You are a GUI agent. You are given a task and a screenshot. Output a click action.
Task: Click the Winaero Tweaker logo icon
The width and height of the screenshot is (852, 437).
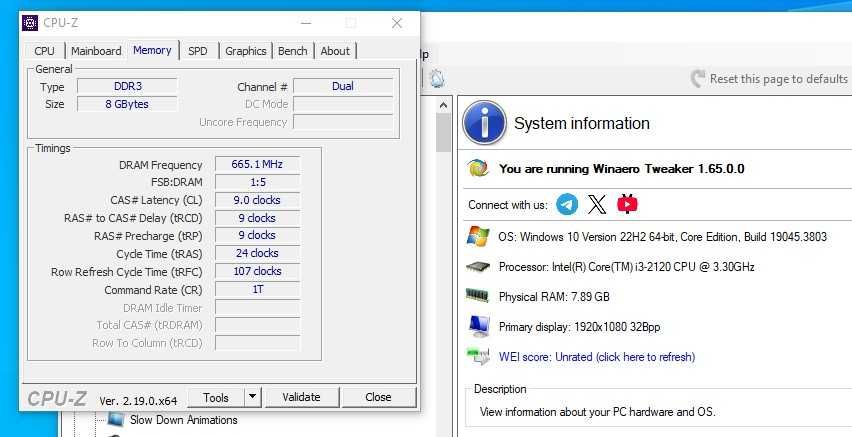[478, 168]
